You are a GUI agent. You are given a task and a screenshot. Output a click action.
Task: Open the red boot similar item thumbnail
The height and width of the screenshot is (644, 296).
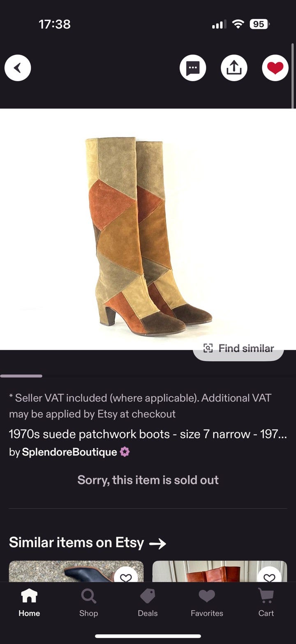220,571
